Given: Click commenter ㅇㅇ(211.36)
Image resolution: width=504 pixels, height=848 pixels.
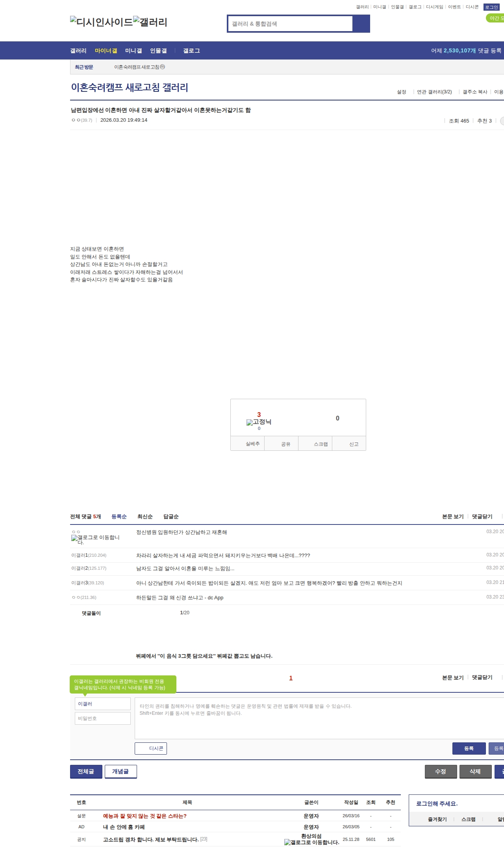Looking at the screenshot, I should (84, 597).
